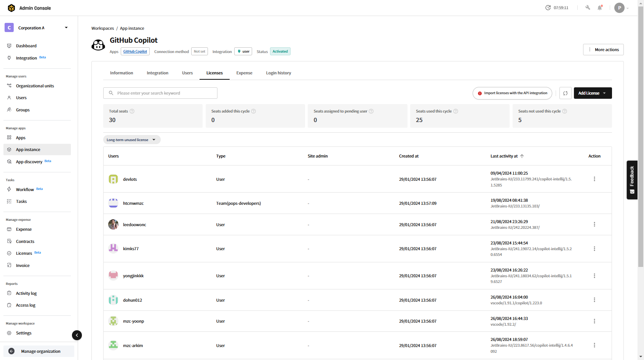644x360 pixels.
Task: Open row actions menu for dohun012
Action: (594, 300)
